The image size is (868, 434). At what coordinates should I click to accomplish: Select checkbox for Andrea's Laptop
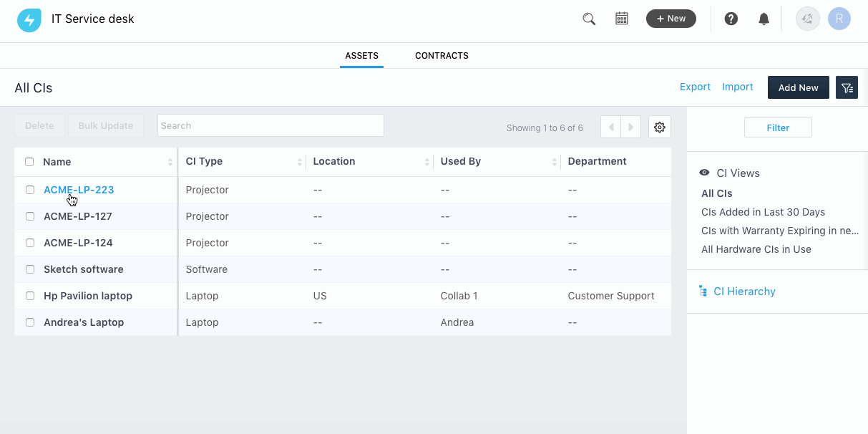point(30,322)
